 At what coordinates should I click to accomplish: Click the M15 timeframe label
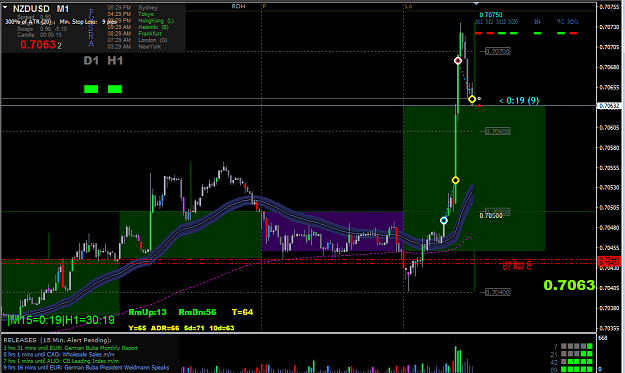pyautogui.click(x=501, y=22)
